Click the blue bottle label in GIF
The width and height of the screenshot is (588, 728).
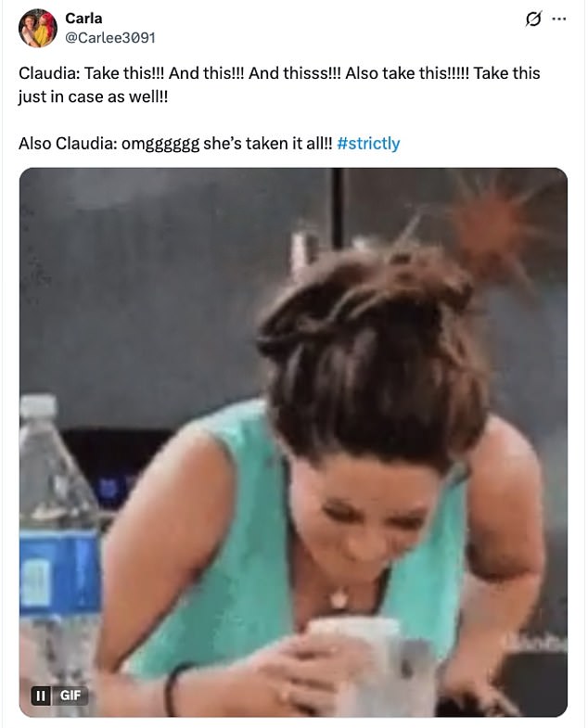[x=59, y=570]
